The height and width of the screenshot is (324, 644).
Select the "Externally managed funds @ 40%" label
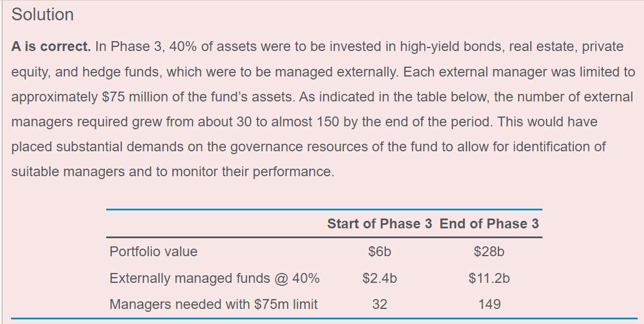tap(215, 278)
